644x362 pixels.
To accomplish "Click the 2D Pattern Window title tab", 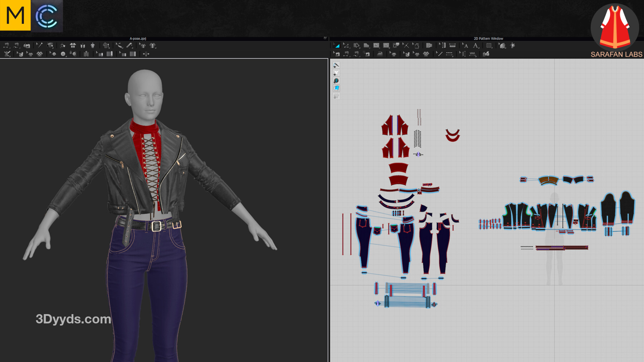I will pos(488,39).
